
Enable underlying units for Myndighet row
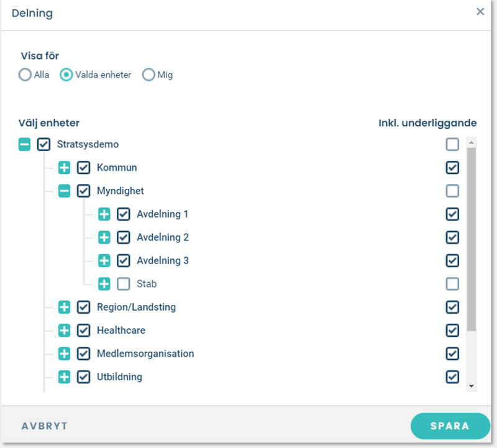pyautogui.click(x=452, y=191)
